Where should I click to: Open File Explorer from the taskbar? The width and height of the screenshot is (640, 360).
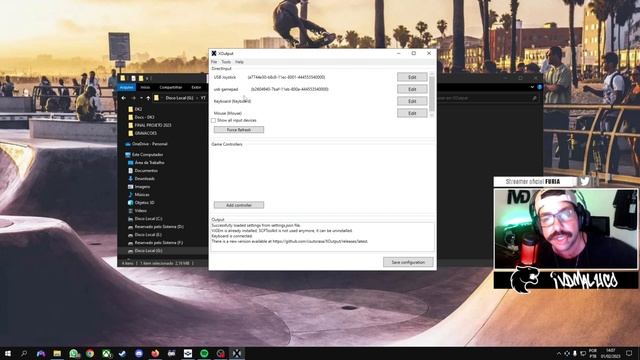point(57,353)
